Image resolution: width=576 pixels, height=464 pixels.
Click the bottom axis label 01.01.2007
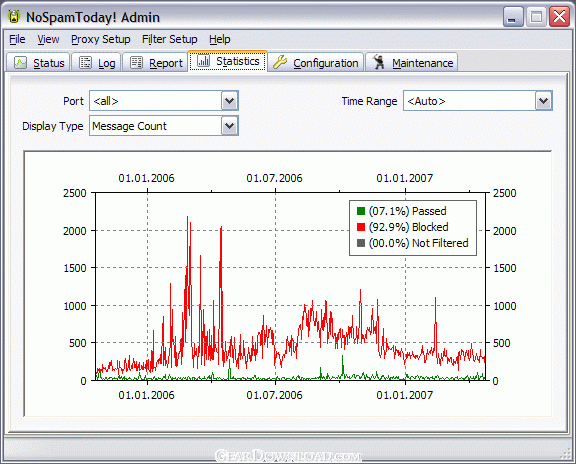click(x=404, y=395)
